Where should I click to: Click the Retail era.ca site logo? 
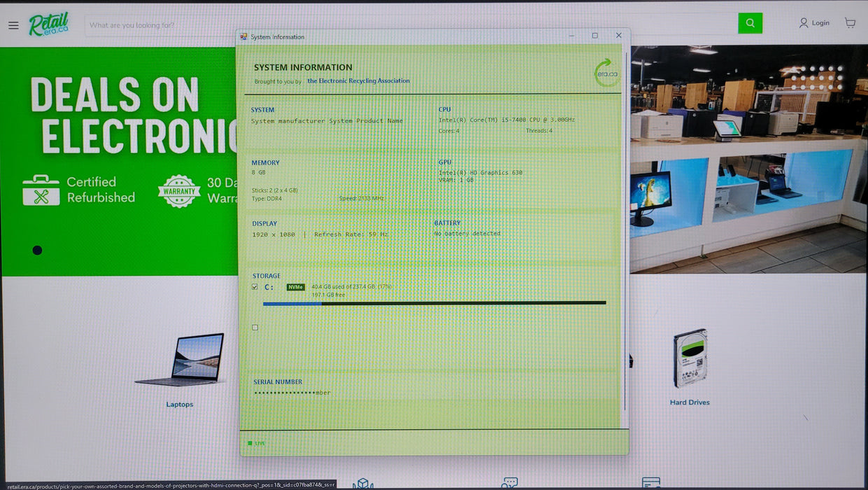pos(49,24)
